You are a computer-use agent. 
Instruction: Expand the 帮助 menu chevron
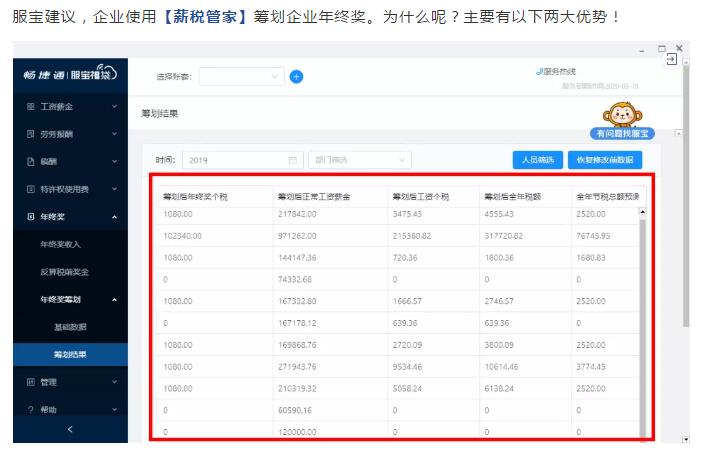coord(115,410)
